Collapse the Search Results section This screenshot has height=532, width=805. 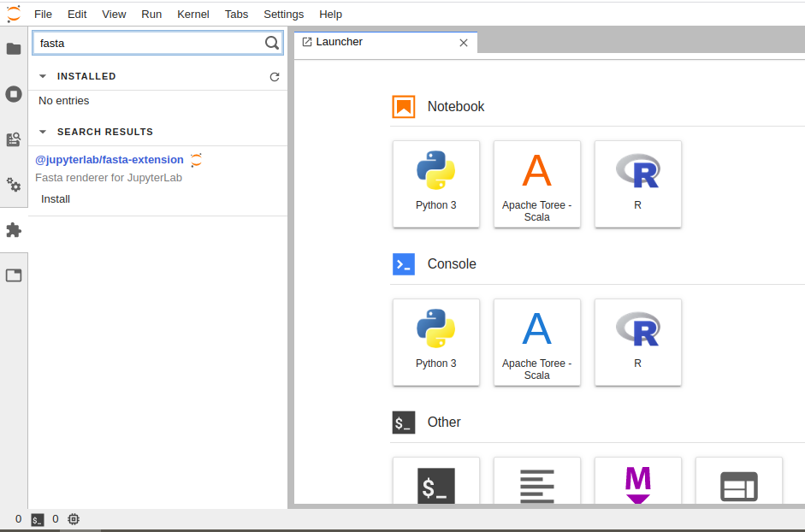point(43,132)
